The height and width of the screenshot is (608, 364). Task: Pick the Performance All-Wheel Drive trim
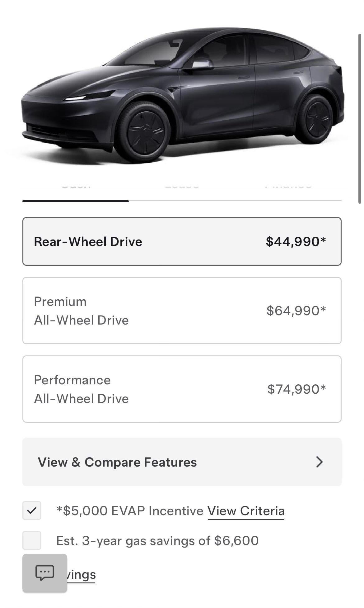[x=182, y=389]
